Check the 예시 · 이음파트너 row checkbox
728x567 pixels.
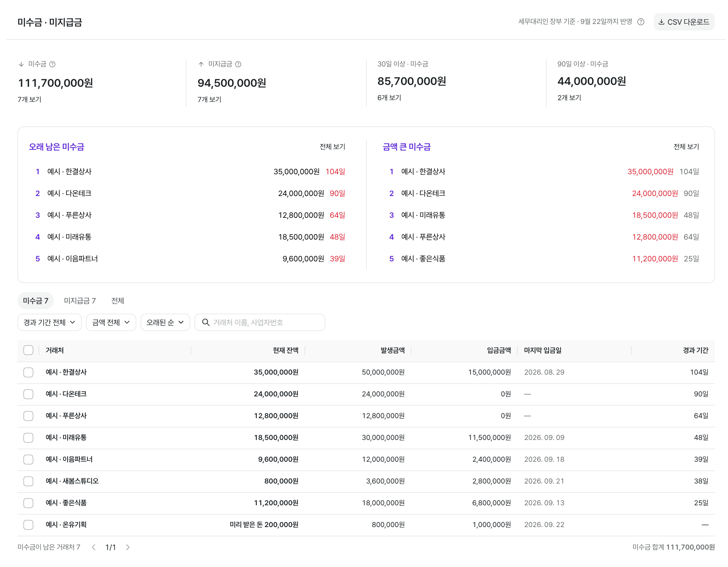tap(28, 460)
